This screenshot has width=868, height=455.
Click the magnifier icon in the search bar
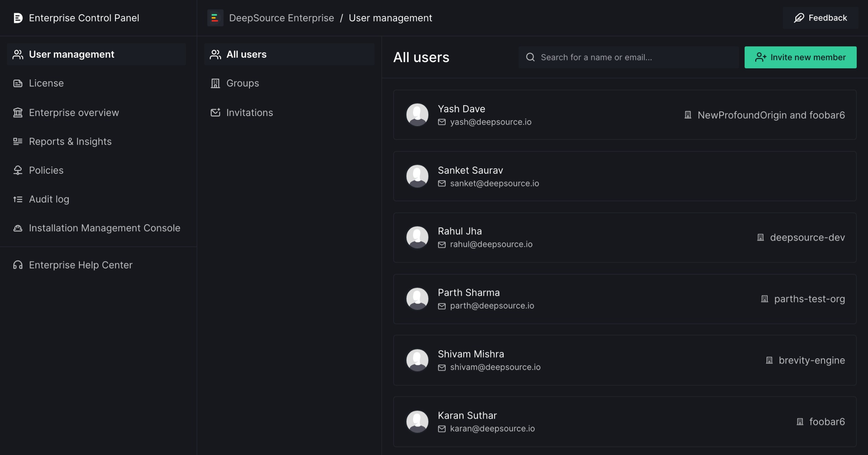(x=530, y=57)
